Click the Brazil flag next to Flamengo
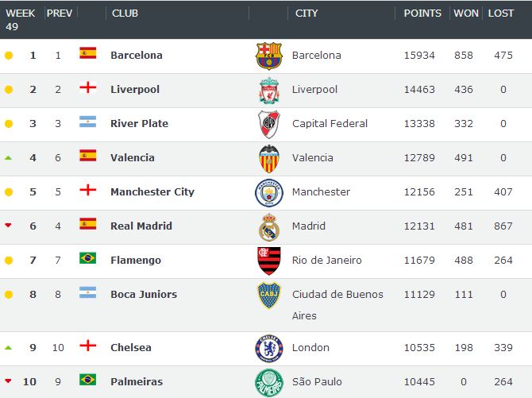This screenshot has height=398, width=532. coord(88,257)
